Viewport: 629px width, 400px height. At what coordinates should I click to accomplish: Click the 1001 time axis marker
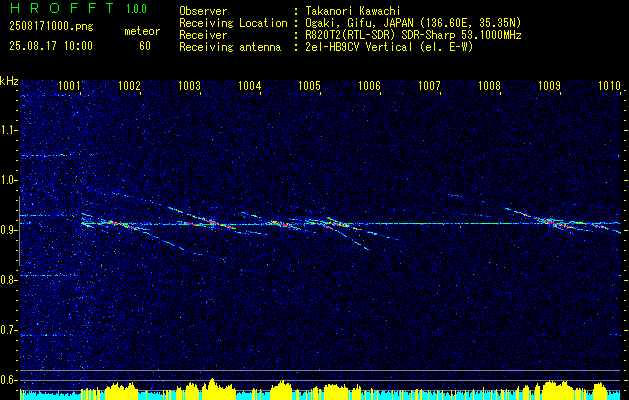pos(69,85)
